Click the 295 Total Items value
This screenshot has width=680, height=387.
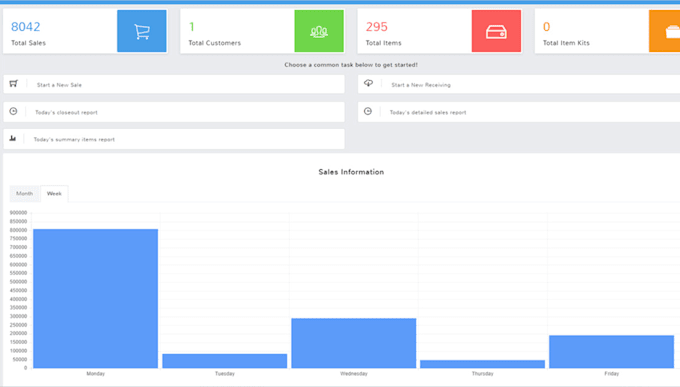(x=376, y=27)
